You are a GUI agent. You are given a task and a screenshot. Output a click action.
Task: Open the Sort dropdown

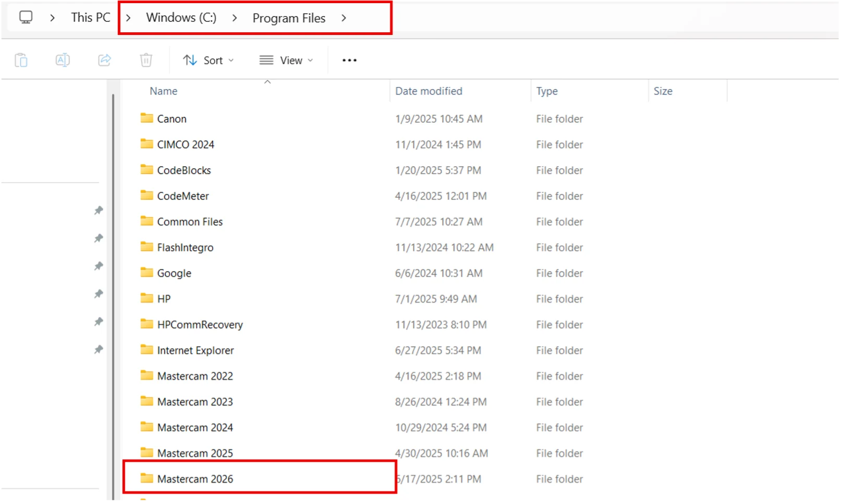point(208,60)
